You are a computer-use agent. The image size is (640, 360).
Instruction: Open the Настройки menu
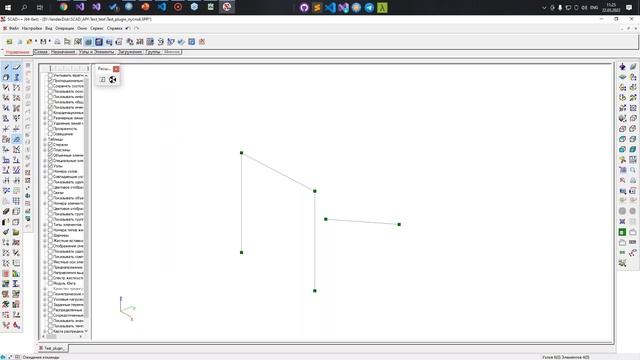[32, 29]
